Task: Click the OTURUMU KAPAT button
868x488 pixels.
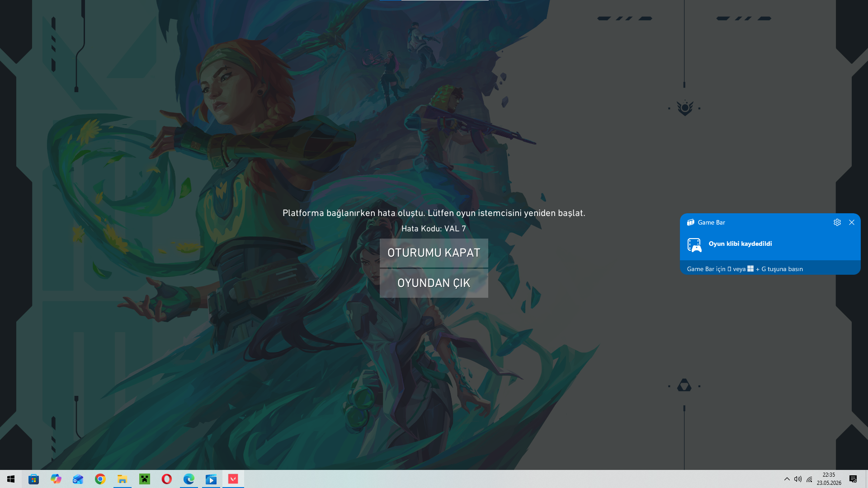Action: 434,253
